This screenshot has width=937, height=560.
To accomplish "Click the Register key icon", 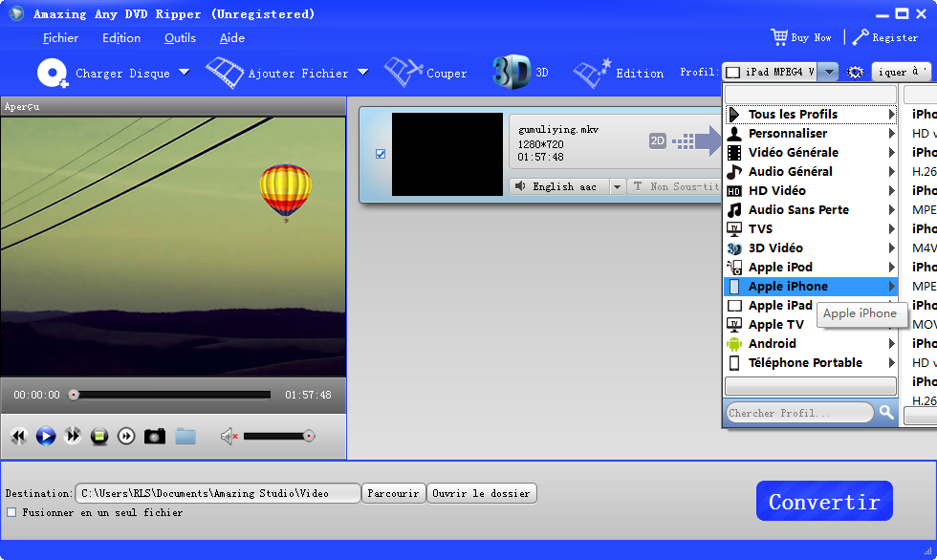I will coord(861,37).
